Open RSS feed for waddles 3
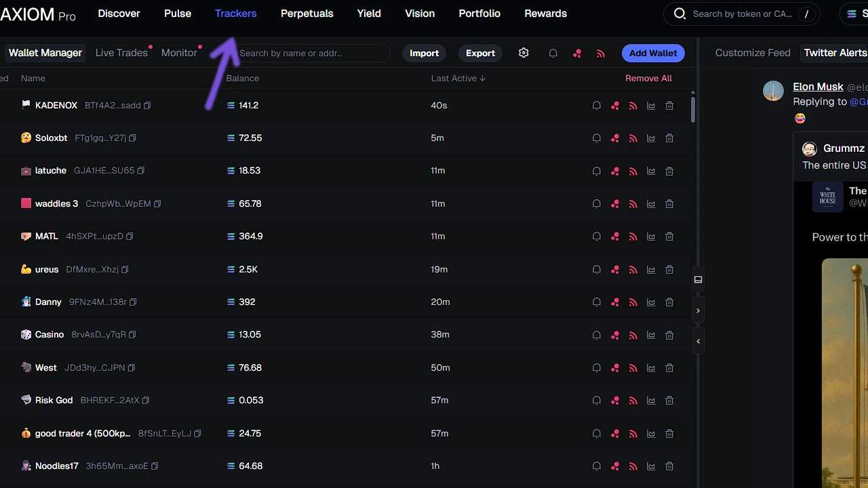This screenshot has height=488, width=868. click(633, 204)
